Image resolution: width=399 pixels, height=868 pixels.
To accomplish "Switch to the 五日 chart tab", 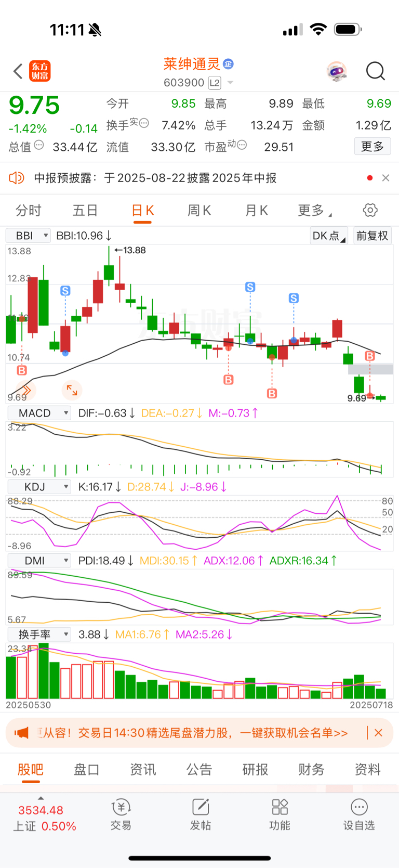I will (85, 211).
